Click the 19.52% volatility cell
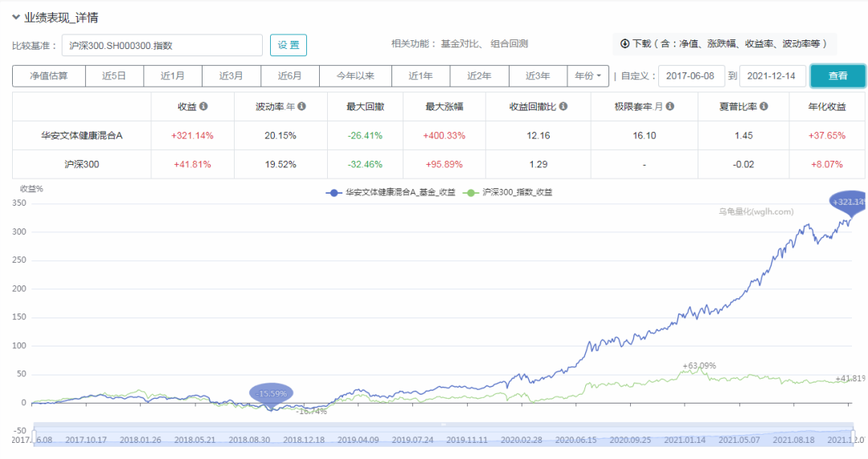Screen dimensions: 868x459 point(280,165)
